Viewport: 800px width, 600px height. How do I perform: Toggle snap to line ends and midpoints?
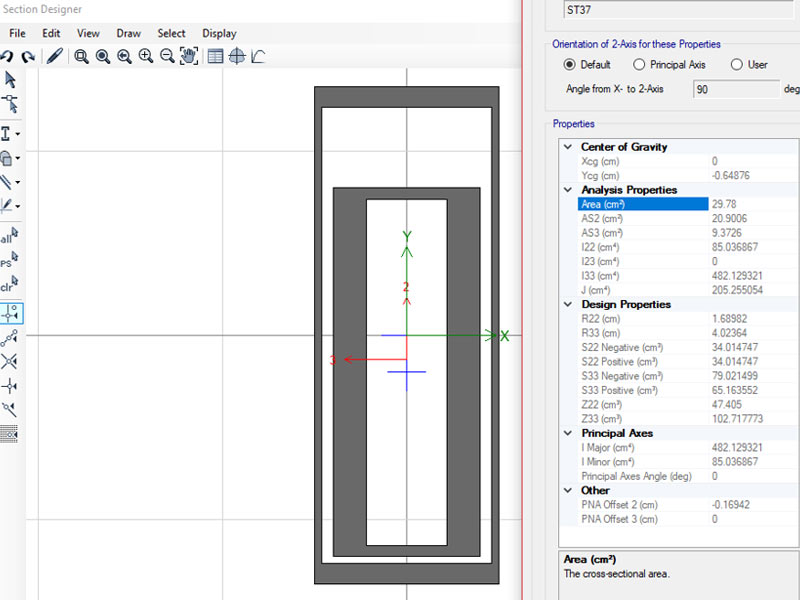tap(9, 338)
